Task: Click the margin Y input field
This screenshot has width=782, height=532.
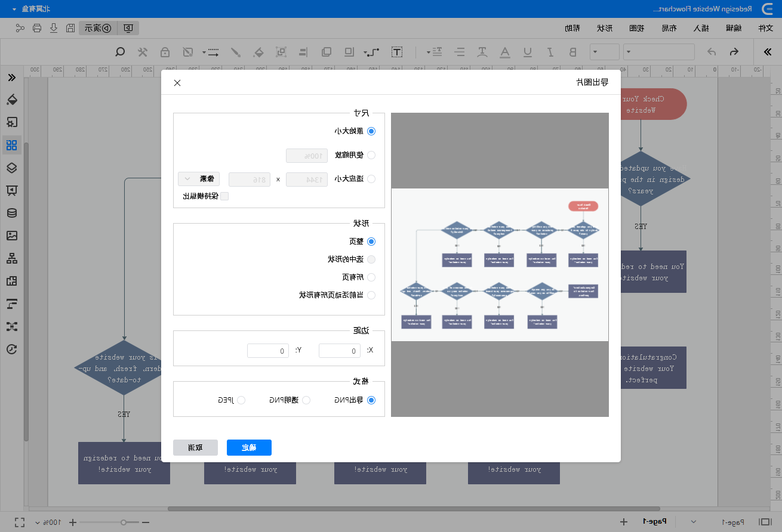Action: (268, 351)
